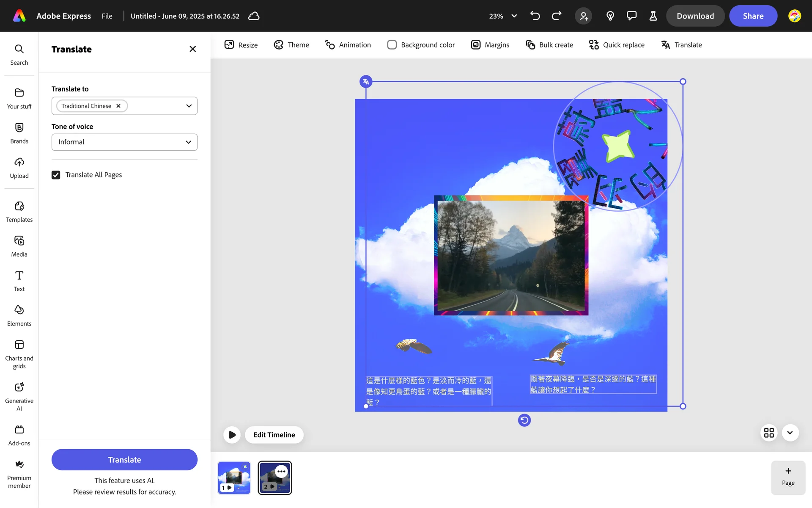The height and width of the screenshot is (508, 812).
Task: Click the invite collaborator icon
Action: (584, 16)
